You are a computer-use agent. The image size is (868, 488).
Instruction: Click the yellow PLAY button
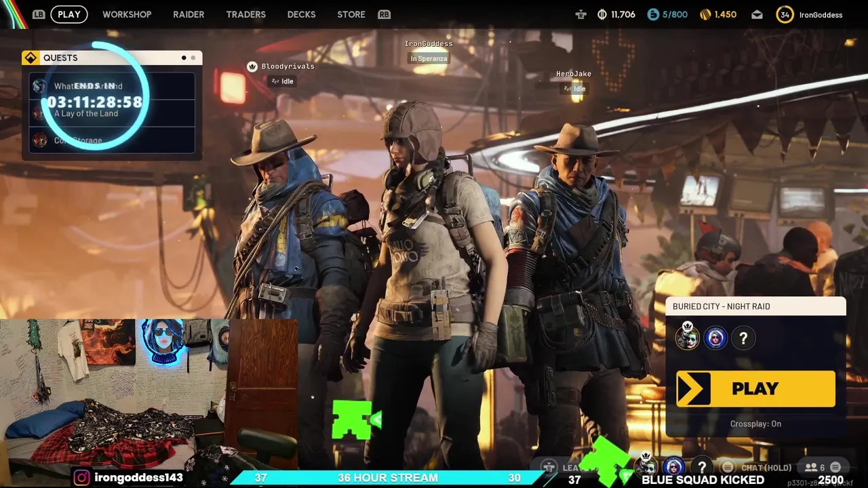click(x=755, y=389)
